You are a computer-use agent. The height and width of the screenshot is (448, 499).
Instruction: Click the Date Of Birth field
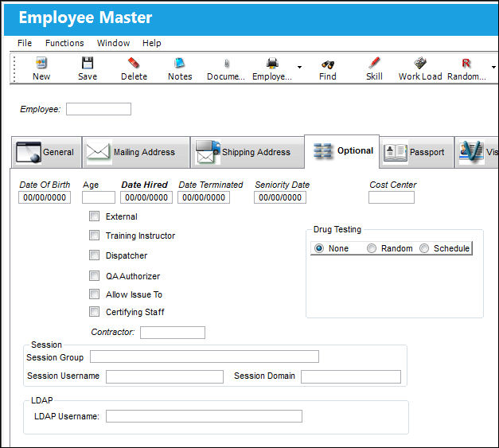point(45,197)
